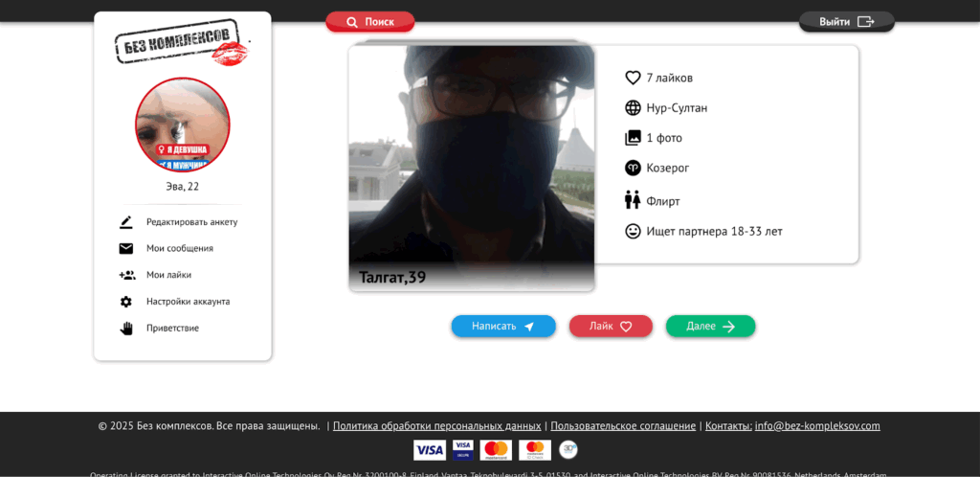
Task: Click the heart icon next to 7 лайков
Action: tap(633, 78)
